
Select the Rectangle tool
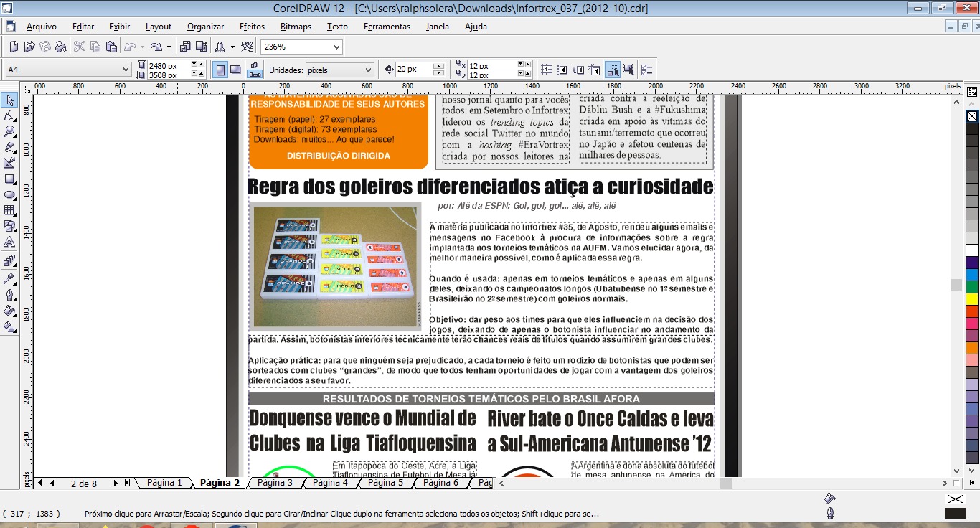[9, 179]
